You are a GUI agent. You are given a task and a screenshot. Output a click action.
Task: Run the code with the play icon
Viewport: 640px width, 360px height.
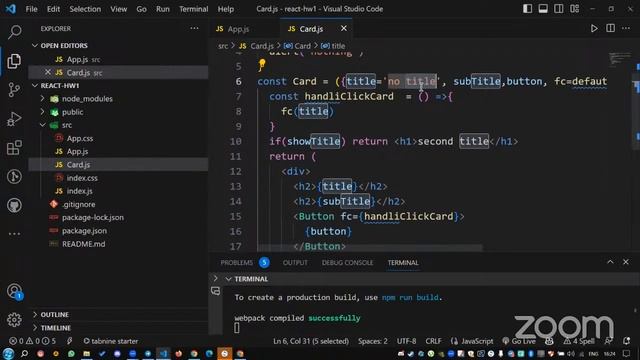click(x=594, y=29)
